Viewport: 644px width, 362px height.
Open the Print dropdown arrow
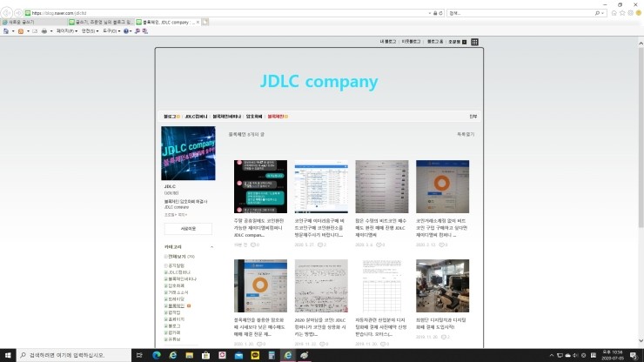pos(51,30)
